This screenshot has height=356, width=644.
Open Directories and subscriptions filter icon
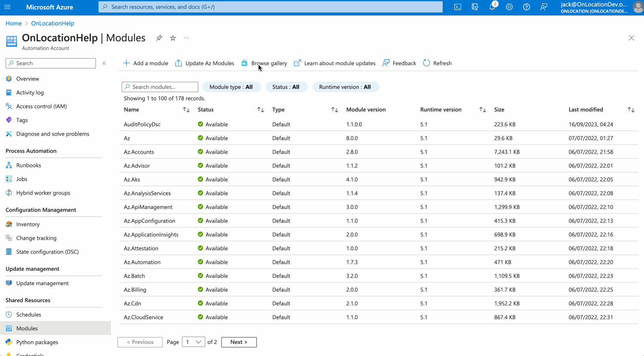[x=475, y=7]
